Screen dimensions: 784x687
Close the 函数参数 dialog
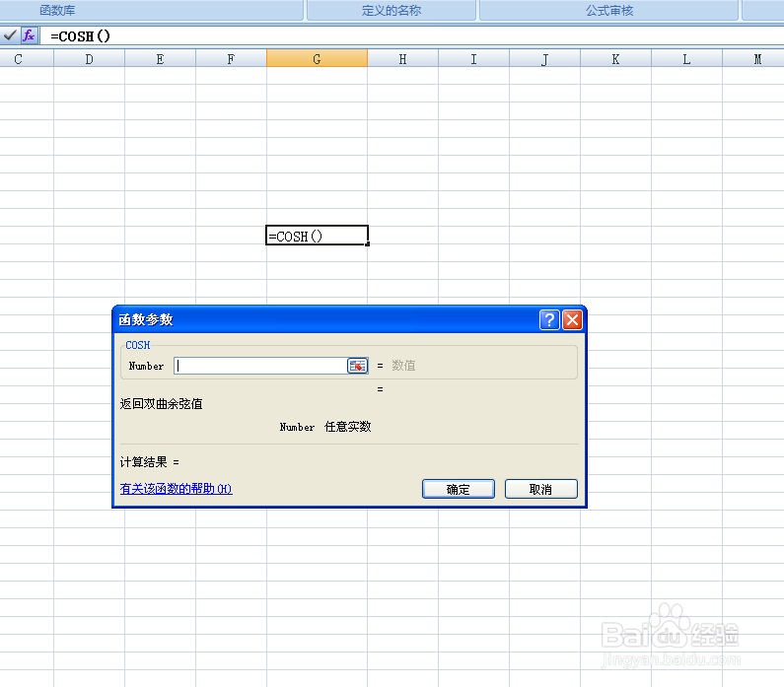pos(572,319)
